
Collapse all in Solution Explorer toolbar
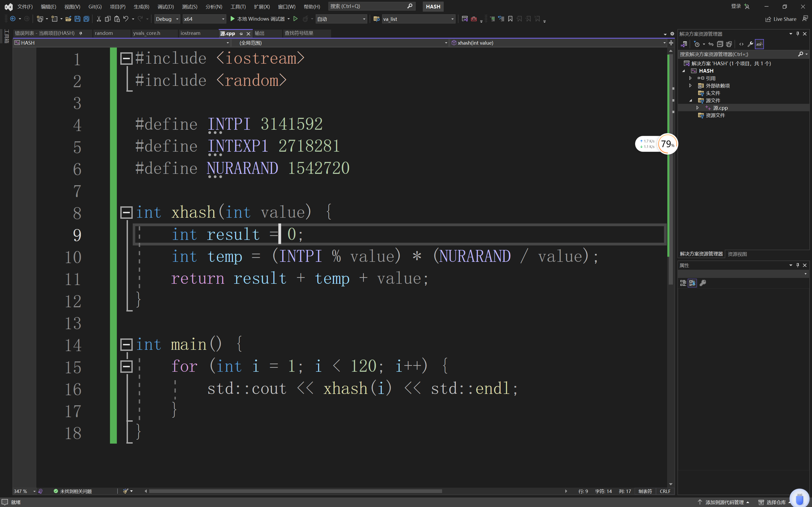(x=720, y=44)
